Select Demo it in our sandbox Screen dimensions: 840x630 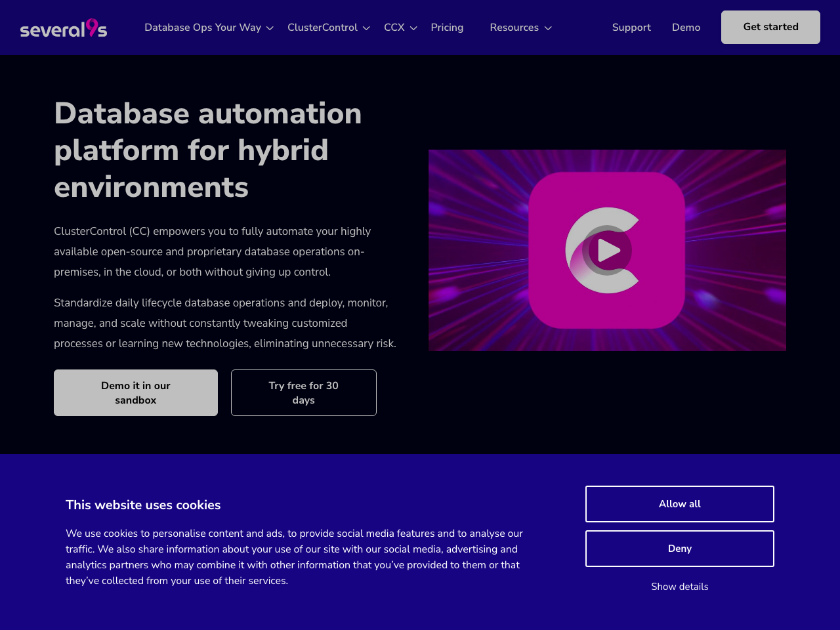[x=135, y=392]
